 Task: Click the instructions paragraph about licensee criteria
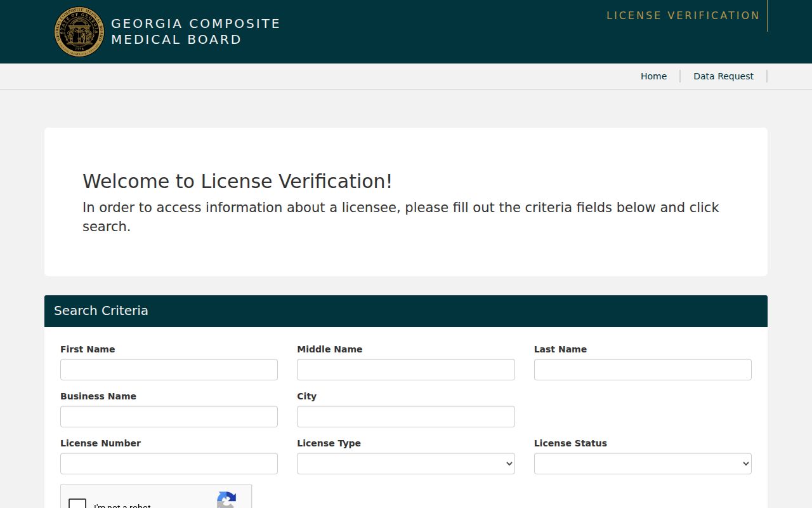click(401, 217)
